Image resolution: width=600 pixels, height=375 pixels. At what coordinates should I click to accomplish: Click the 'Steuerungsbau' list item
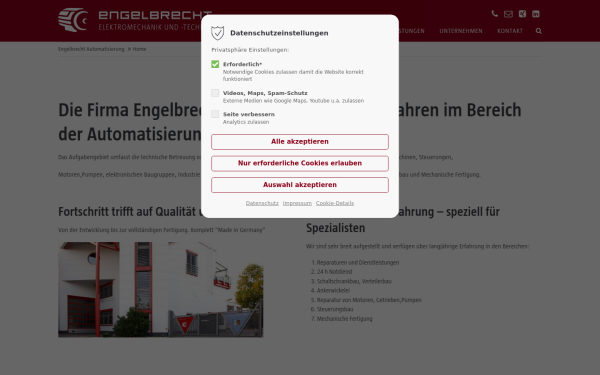pos(335,309)
